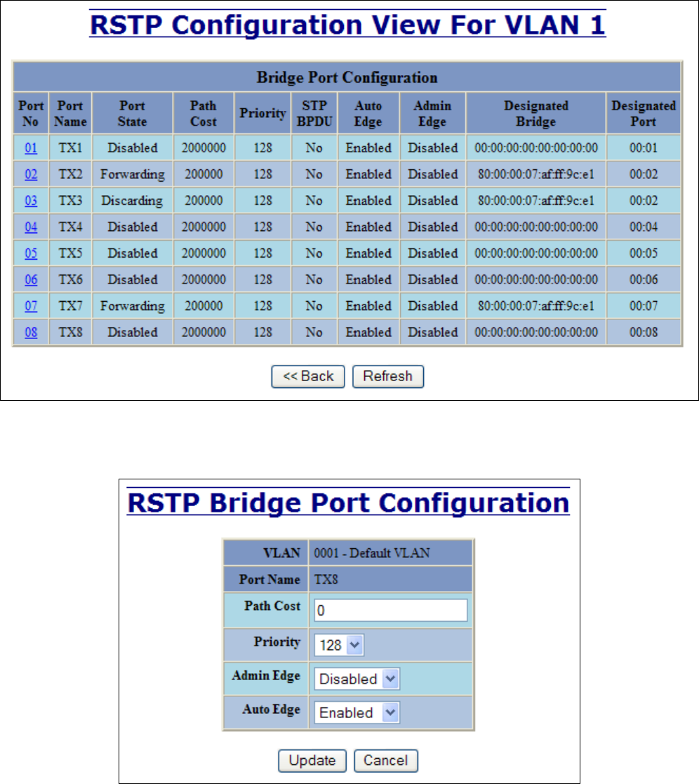
Task: Open port 06 link in table
Action: click(x=31, y=279)
